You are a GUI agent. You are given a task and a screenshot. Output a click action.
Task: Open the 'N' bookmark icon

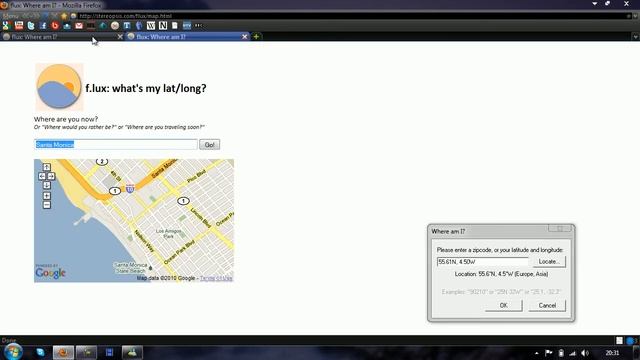point(163,26)
